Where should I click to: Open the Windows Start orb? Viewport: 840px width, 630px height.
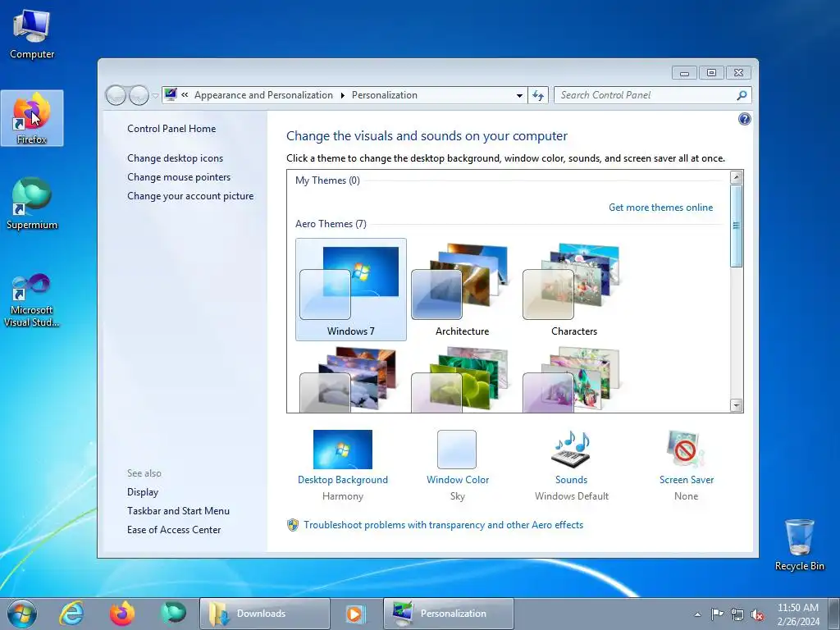[x=22, y=614]
